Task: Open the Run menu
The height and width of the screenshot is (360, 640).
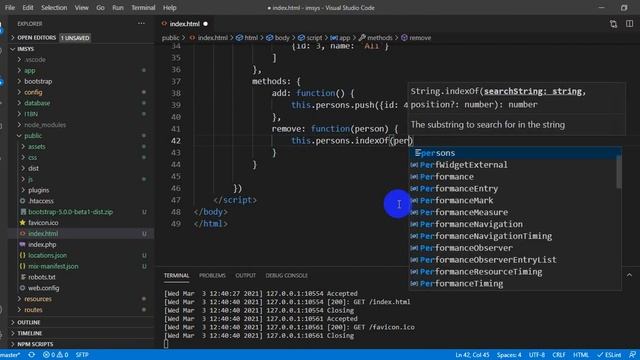Action: [118, 8]
